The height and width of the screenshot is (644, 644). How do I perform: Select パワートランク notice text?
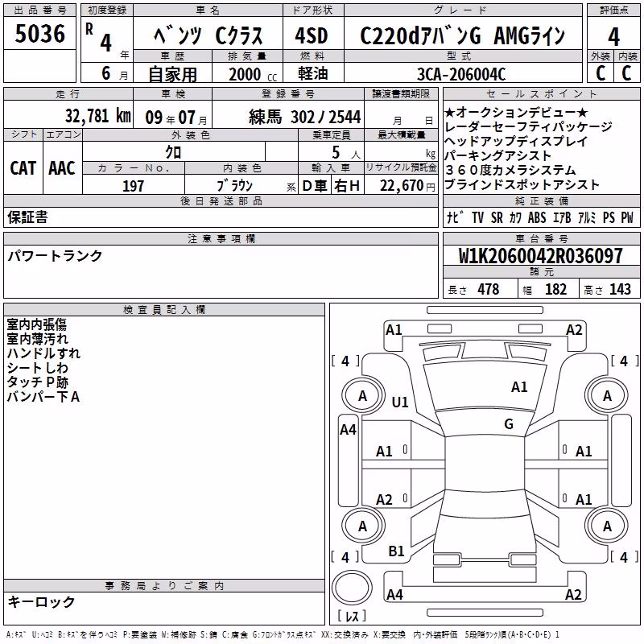[x=55, y=256]
